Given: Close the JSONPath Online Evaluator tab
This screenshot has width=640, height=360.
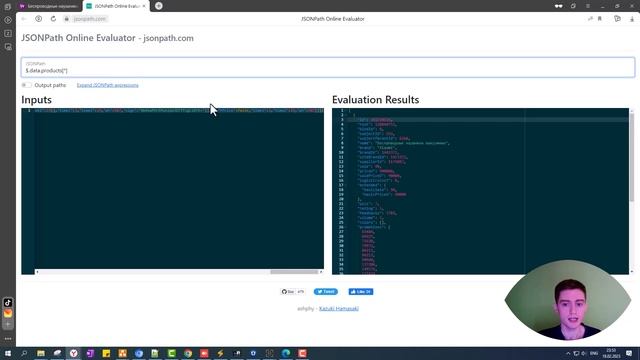Looking at the screenshot, I should [144, 6].
